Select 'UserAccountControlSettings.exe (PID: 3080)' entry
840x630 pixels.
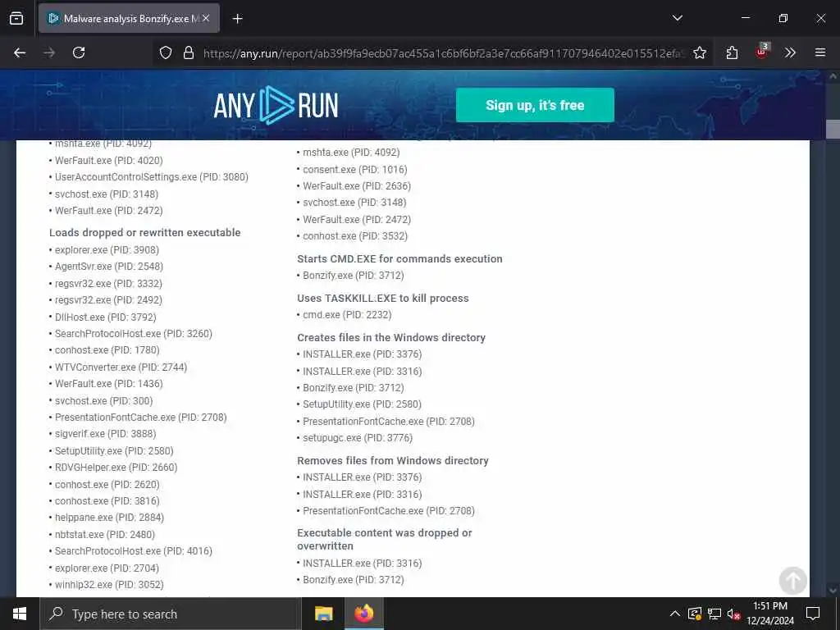tap(152, 177)
